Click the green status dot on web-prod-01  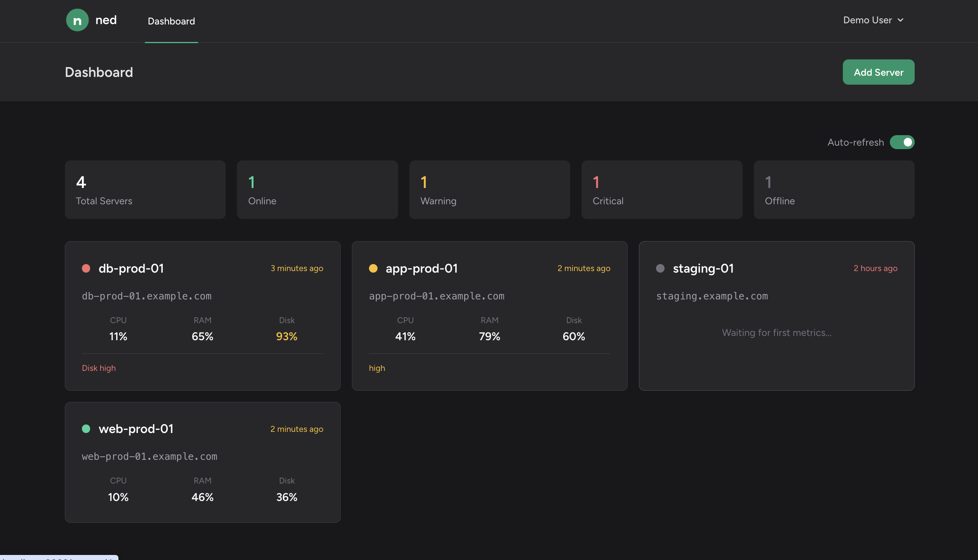coord(86,429)
